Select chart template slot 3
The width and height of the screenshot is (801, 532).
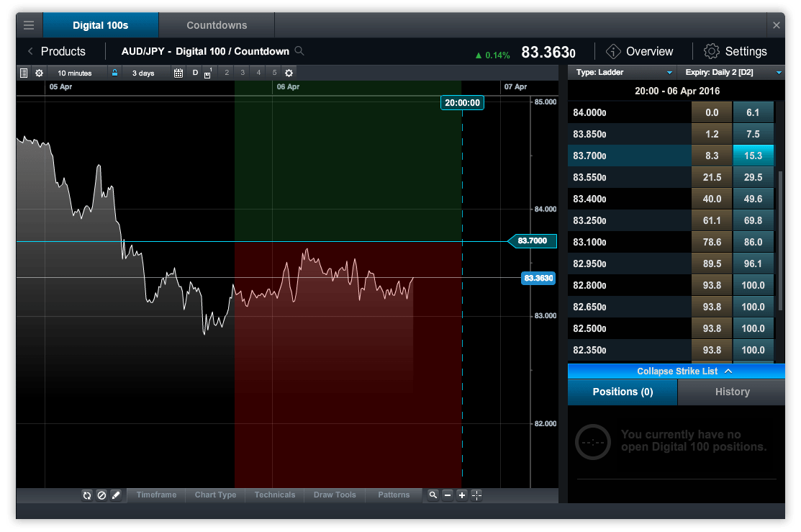(x=243, y=73)
